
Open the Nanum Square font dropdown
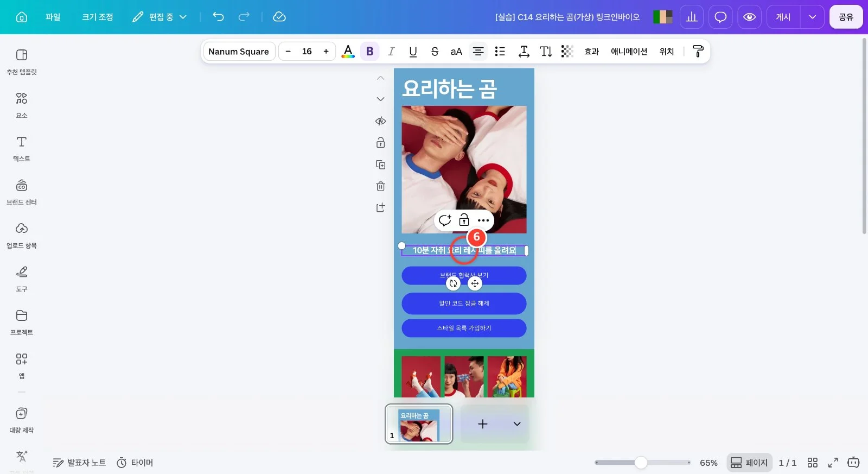click(239, 51)
